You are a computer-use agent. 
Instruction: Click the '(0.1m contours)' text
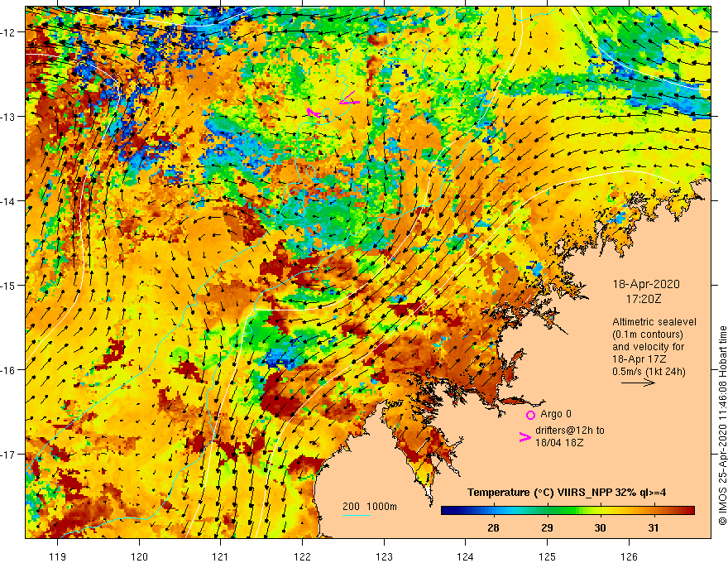coord(648,334)
